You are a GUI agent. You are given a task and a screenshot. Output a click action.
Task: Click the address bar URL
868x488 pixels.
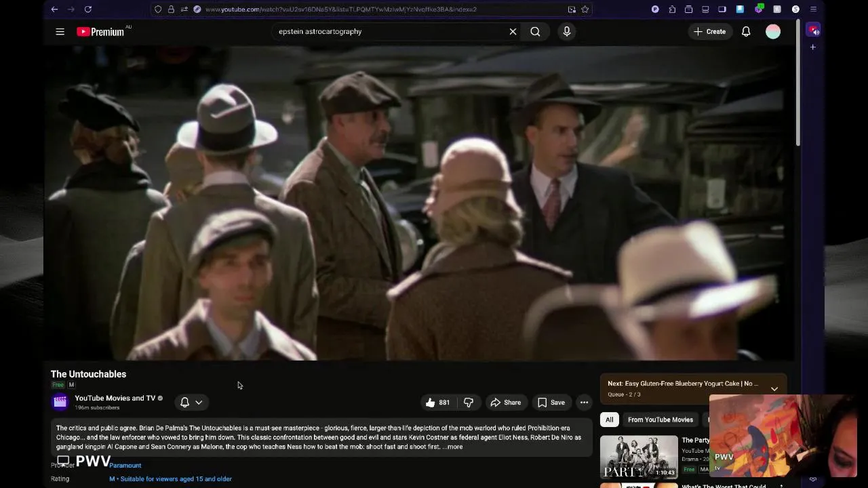[340, 9]
